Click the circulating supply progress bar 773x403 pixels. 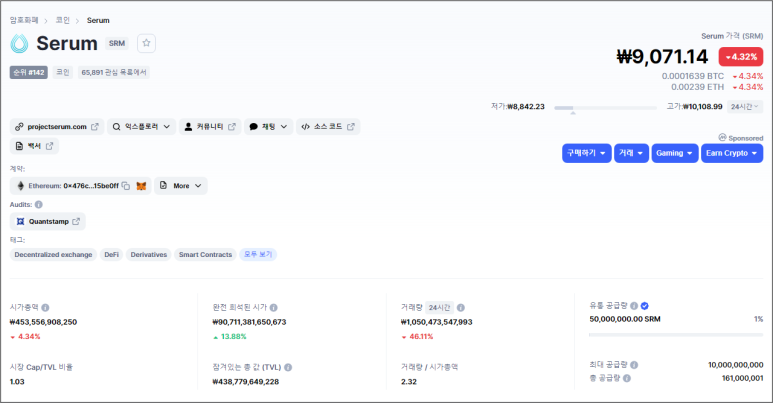coord(676,335)
